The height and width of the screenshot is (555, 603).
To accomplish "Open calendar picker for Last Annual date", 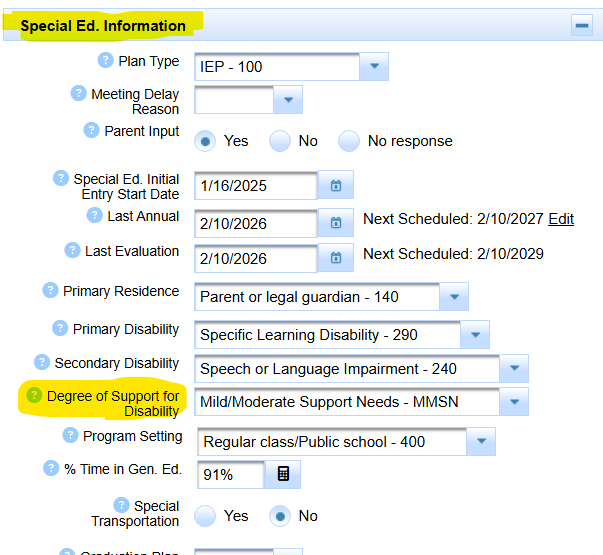I will click(336, 223).
